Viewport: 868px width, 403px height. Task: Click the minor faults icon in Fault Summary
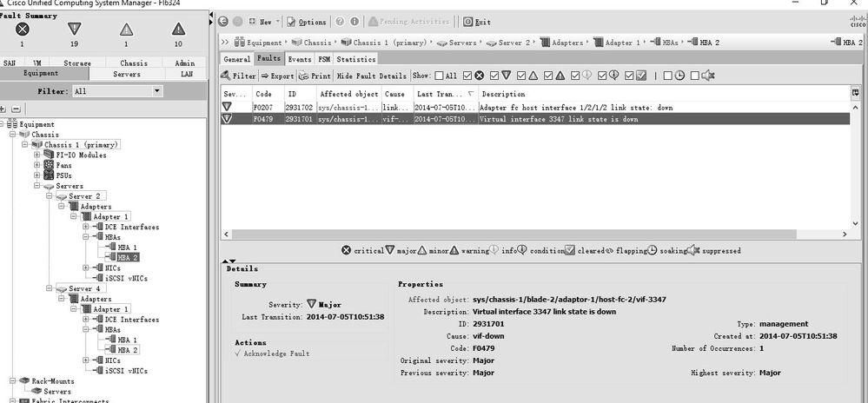(x=126, y=29)
